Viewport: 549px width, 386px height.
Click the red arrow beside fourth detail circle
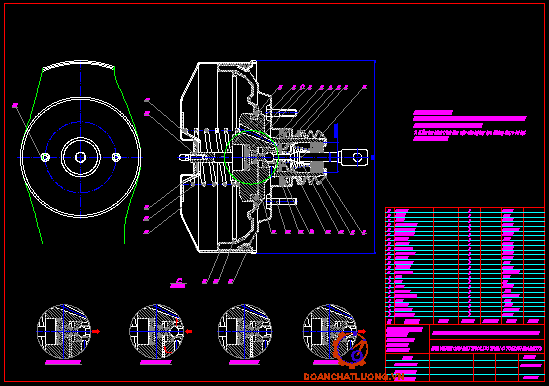pos(362,331)
